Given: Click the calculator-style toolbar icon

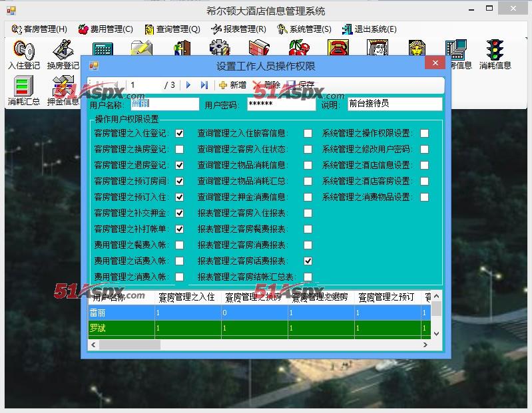Looking at the screenshot, I should (103, 49).
